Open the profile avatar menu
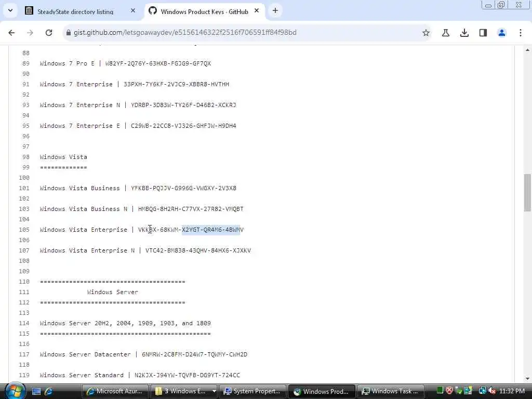 tap(502, 33)
